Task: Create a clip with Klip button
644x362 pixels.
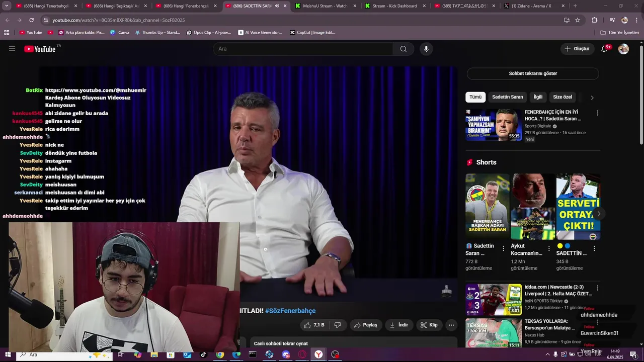Action: click(x=429, y=325)
